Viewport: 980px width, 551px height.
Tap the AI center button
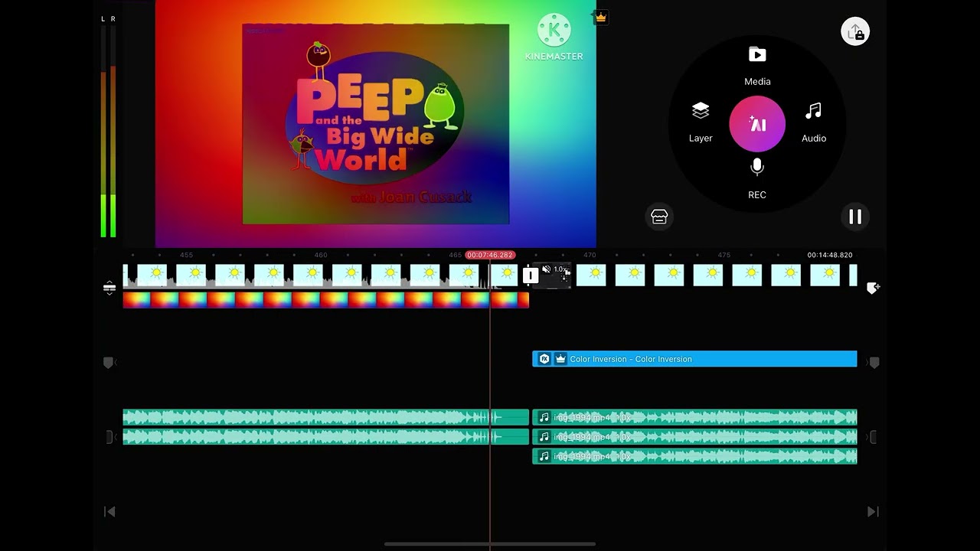(x=757, y=124)
